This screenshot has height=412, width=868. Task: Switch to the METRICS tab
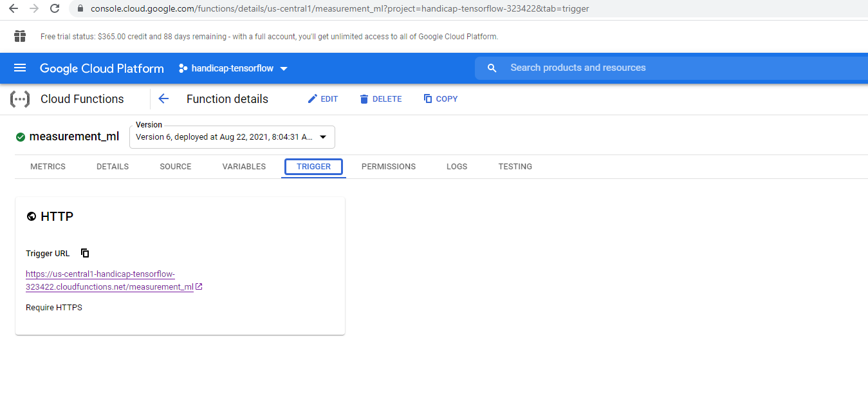point(48,167)
